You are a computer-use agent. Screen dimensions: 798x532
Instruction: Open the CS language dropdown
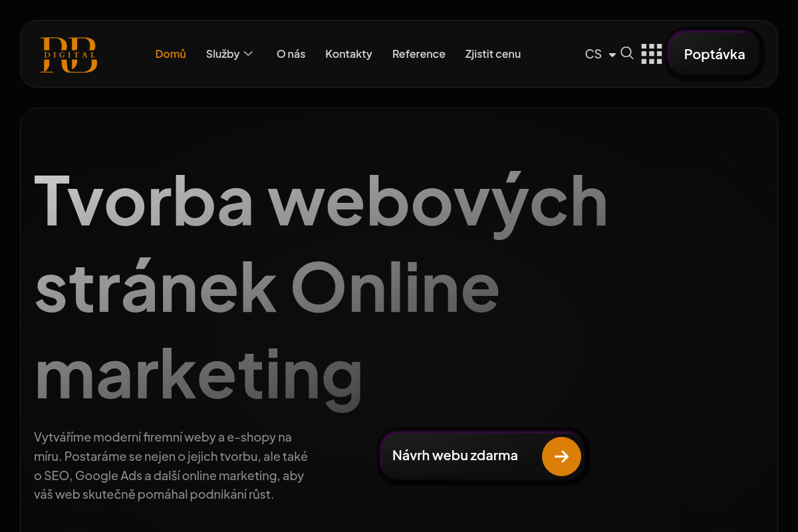coord(600,54)
